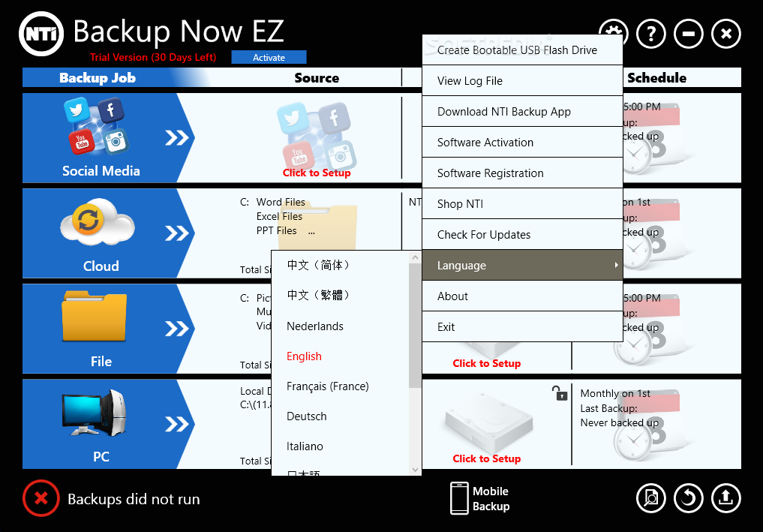763x532 pixels.
Task: Open the settings gear icon
Action: tap(613, 27)
